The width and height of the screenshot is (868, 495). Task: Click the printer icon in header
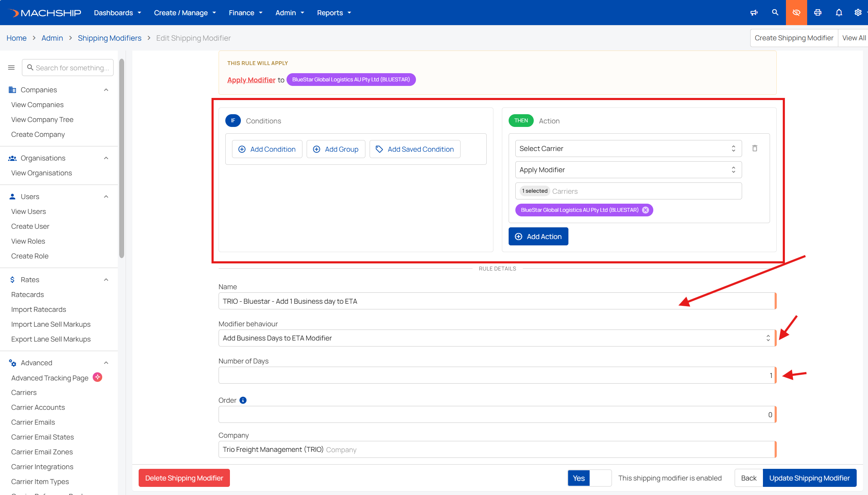pyautogui.click(x=818, y=13)
